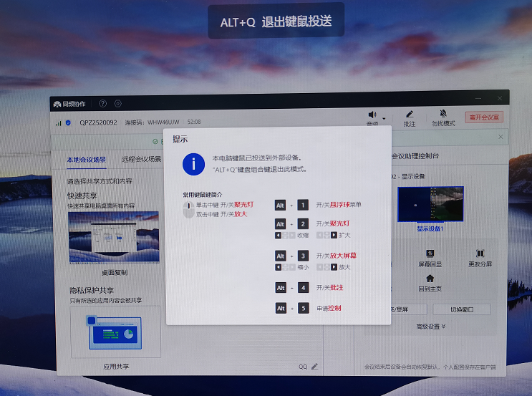The height and width of the screenshot is (396, 532).
Task: Switch to 远程会议场景 tab
Action: pos(141,159)
